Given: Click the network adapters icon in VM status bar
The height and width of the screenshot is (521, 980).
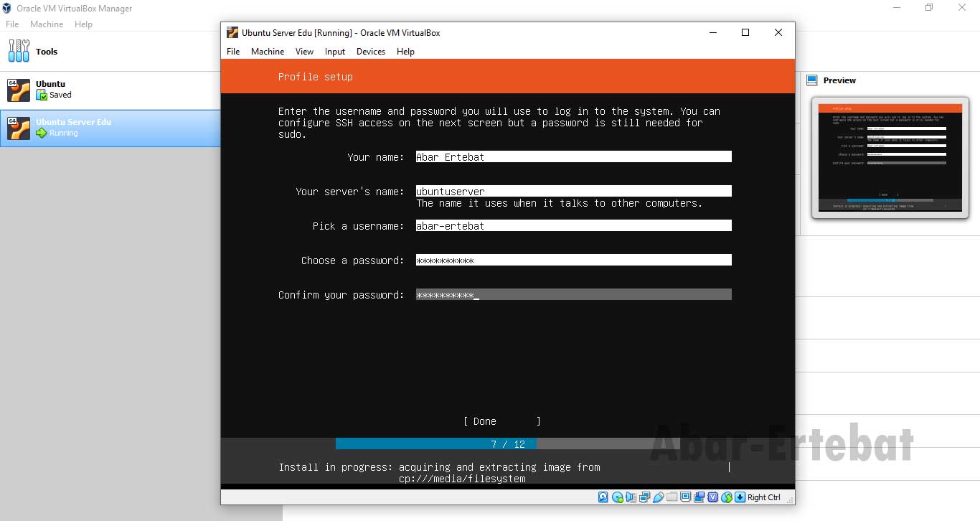Looking at the screenshot, I should pyautogui.click(x=644, y=497).
